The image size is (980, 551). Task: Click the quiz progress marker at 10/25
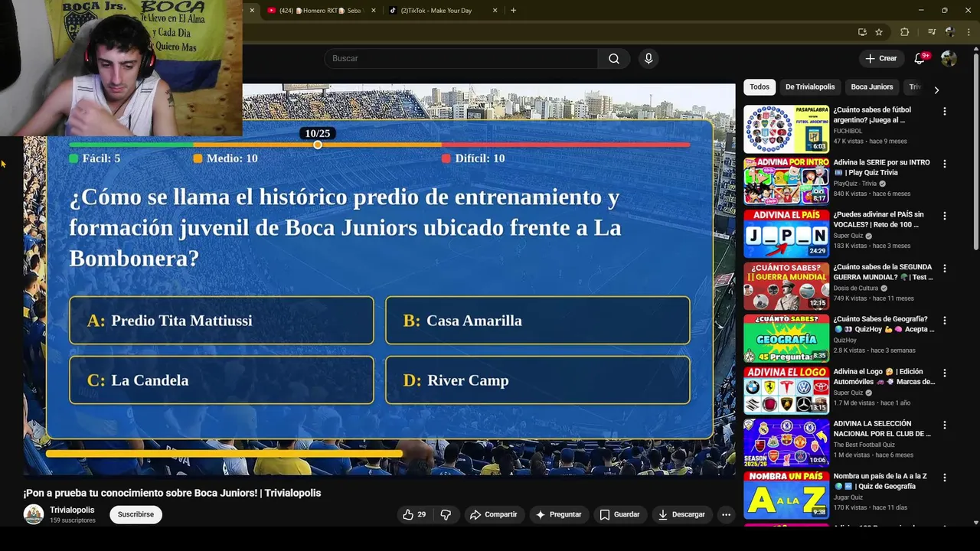318,145
